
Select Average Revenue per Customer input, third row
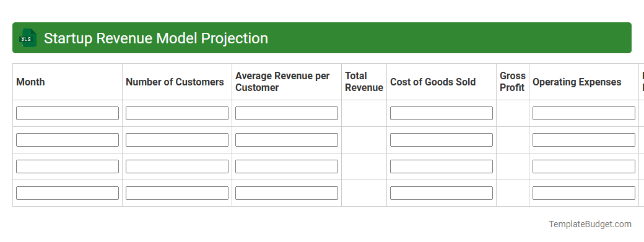[x=287, y=166]
